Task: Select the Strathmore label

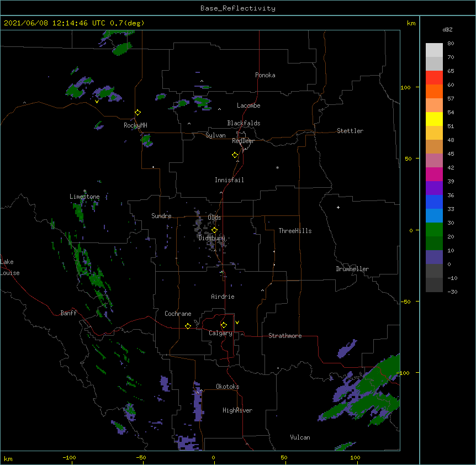Action: click(285, 336)
